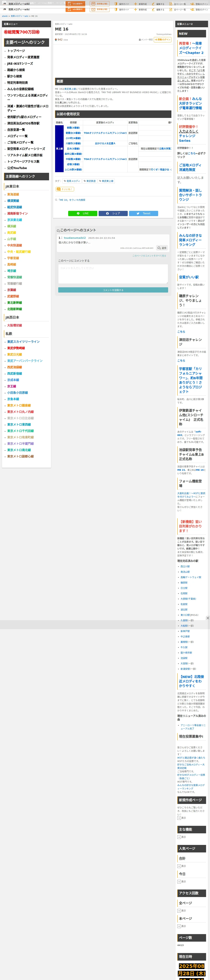Open アニーローリ等全曲リニューアル完了 link
Image resolution: width=210 pixels, height=980 pixels.
[193, 727]
